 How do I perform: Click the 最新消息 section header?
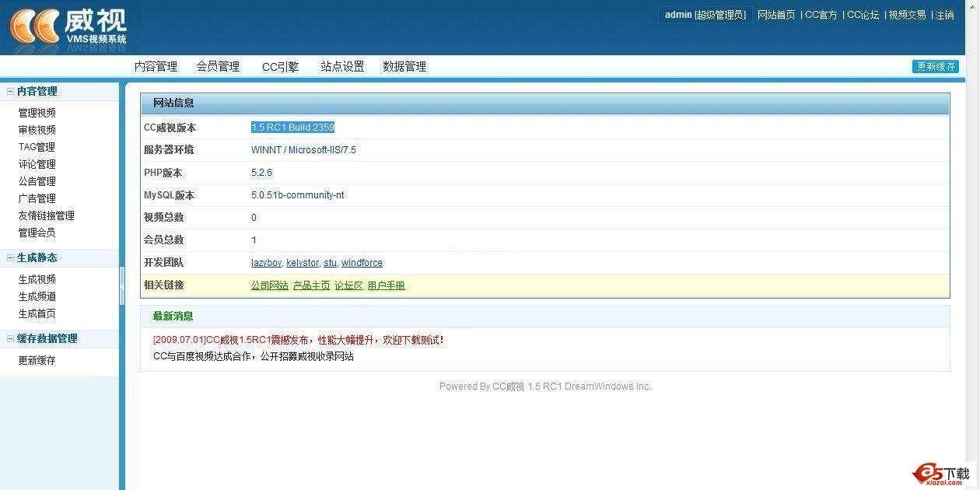click(x=545, y=317)
